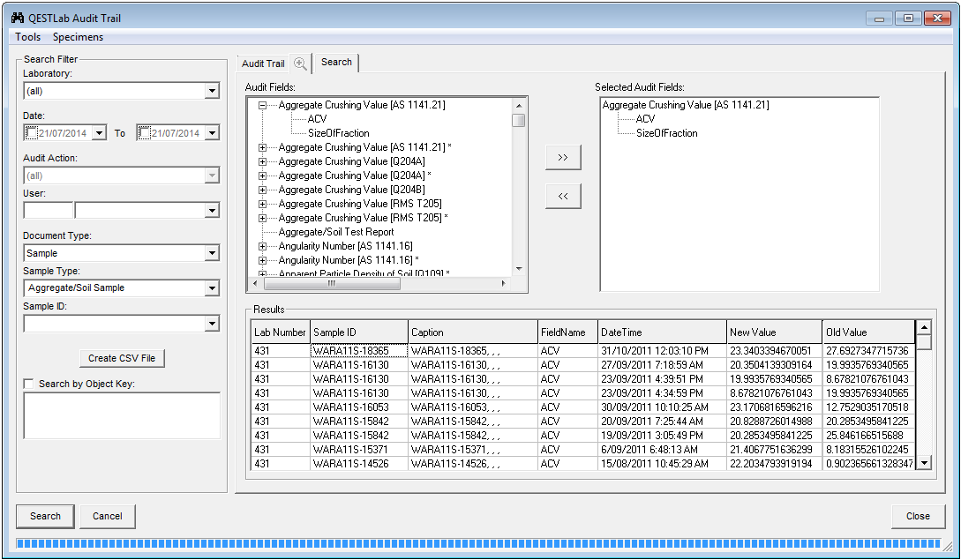The image size is (961, 560).
Task: Click the >> add fields button
Action: tap(563, 158)
